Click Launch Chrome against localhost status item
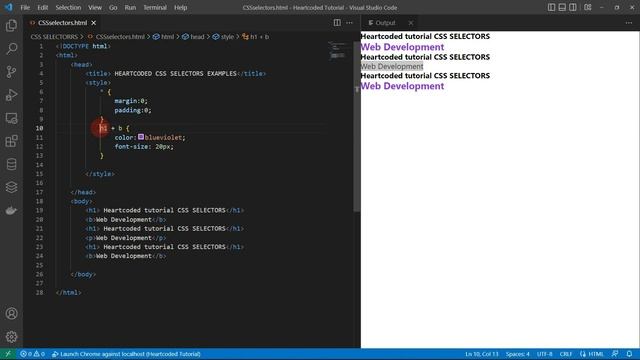Screen dimensions: 640x360 pos(126,354)
